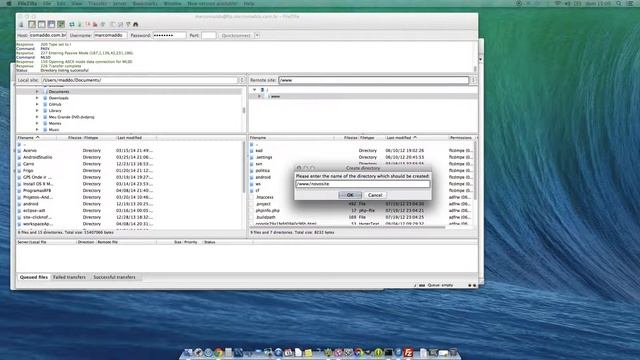640x360 pixels.
Task: Toggle the message log display
Action: click(x=32, y=24)
